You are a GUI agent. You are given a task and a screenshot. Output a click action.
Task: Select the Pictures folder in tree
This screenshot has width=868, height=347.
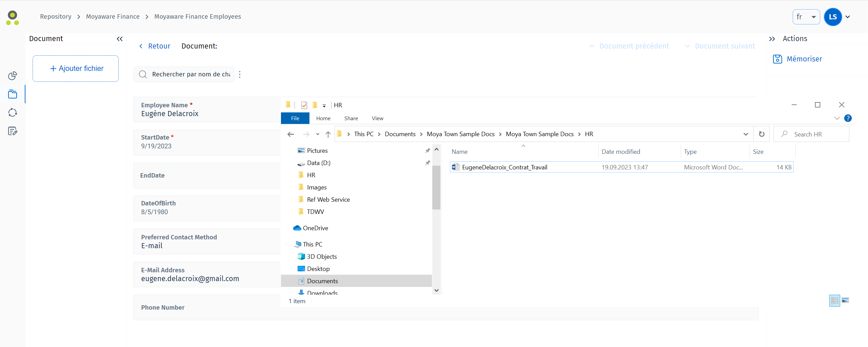pyautogui.click(x=313, y=150)
